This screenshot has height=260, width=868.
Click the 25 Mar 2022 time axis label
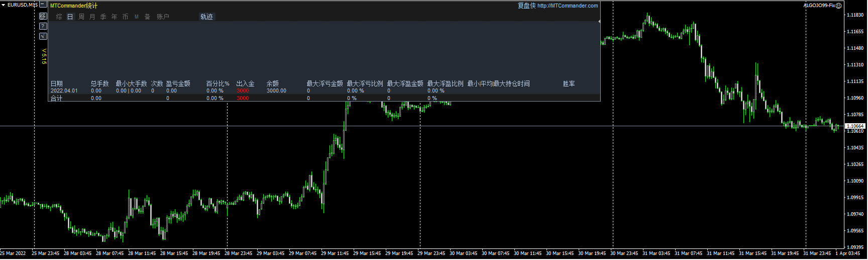[13, 253]
